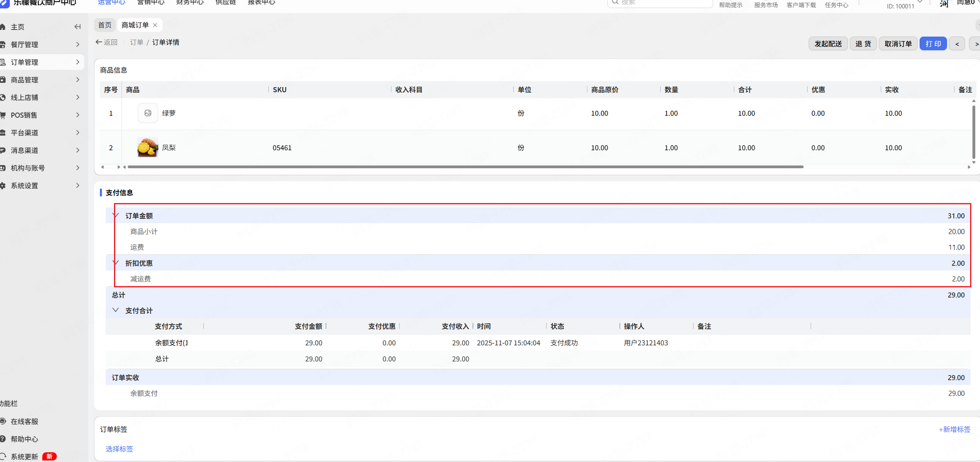
Task: Click the 绿萝 placeholder image icon
Action: point(148,113)
